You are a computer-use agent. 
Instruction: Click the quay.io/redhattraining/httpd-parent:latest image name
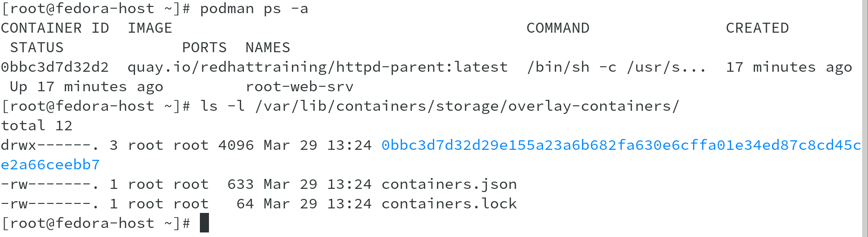pyautogui.click(x=317, y=67)
